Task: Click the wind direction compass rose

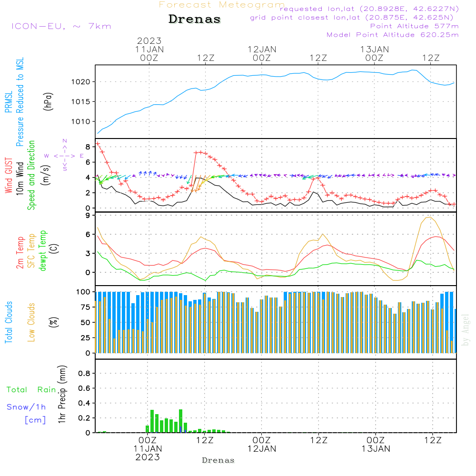Action: [x=65, y=156]
